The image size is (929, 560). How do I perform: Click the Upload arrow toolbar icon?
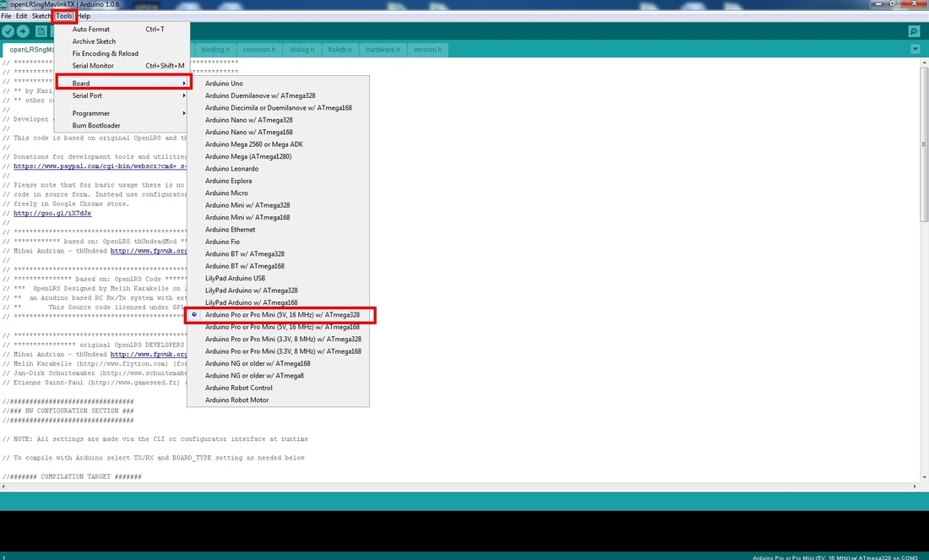(x=24, y=31)
